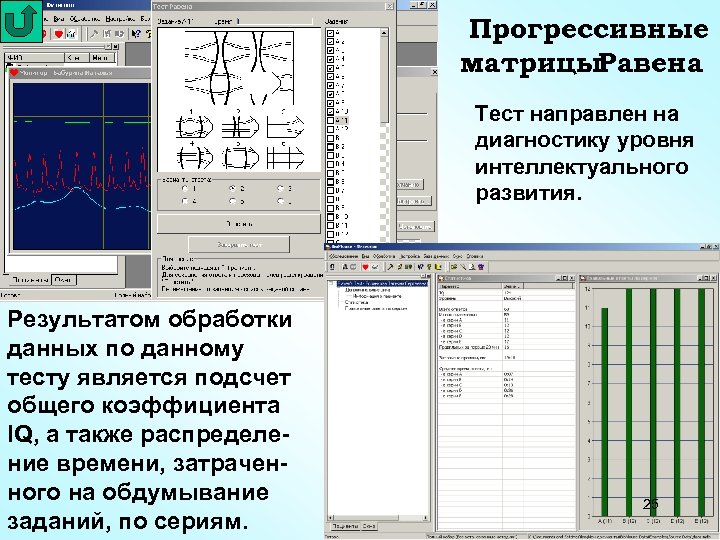The height and width of the screenshot is (540, 720).
Task: Click first toolbar icon in lower-right window
Action: coord(332,267)
